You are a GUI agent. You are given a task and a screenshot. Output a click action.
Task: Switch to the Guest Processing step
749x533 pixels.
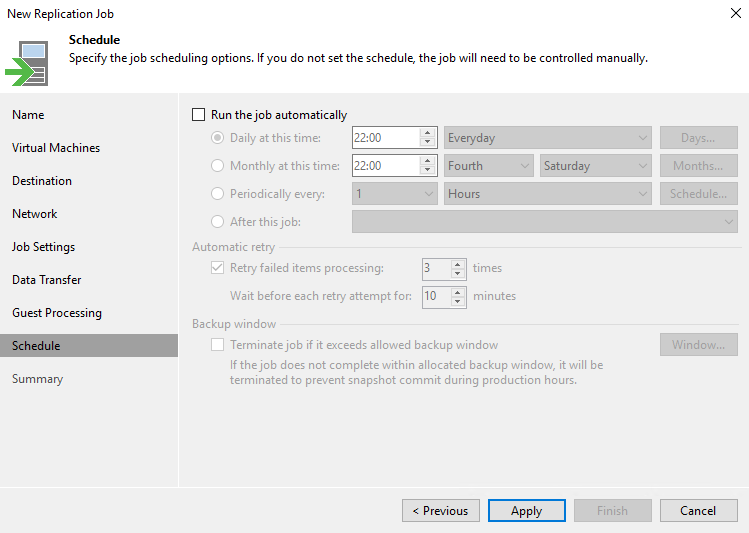tap(57, 313)
